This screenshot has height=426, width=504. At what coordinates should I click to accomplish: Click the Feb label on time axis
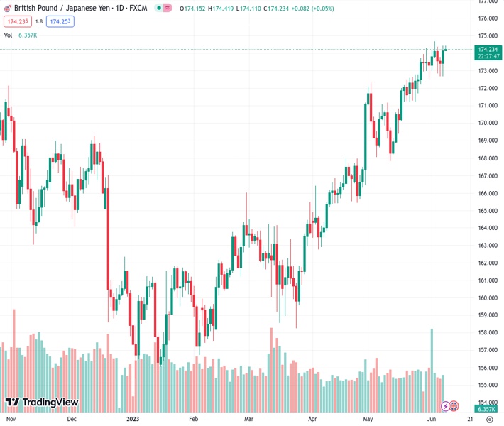pyautogui.click(x=193, y=420)
